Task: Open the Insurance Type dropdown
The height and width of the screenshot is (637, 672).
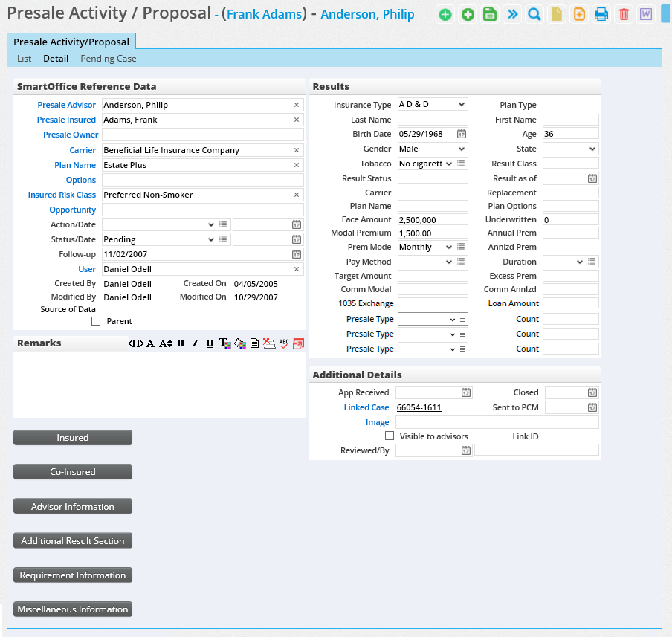Action: click(x=432, y=104)
